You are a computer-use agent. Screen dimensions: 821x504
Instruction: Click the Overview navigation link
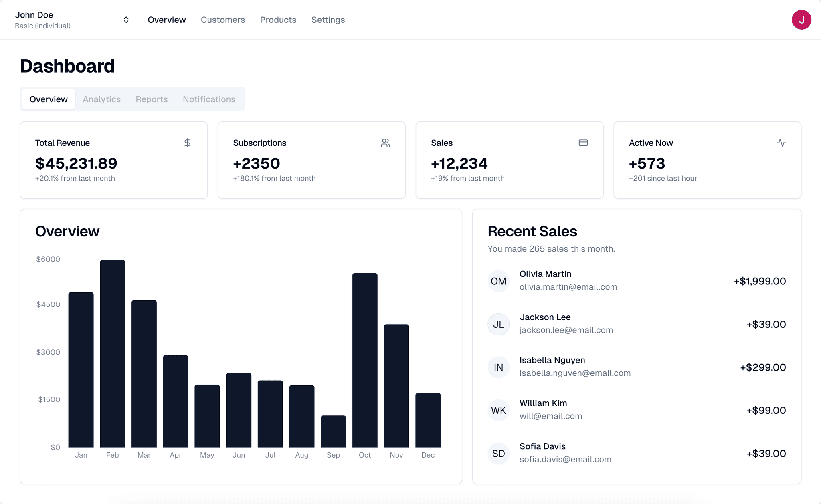coord(166,19)
